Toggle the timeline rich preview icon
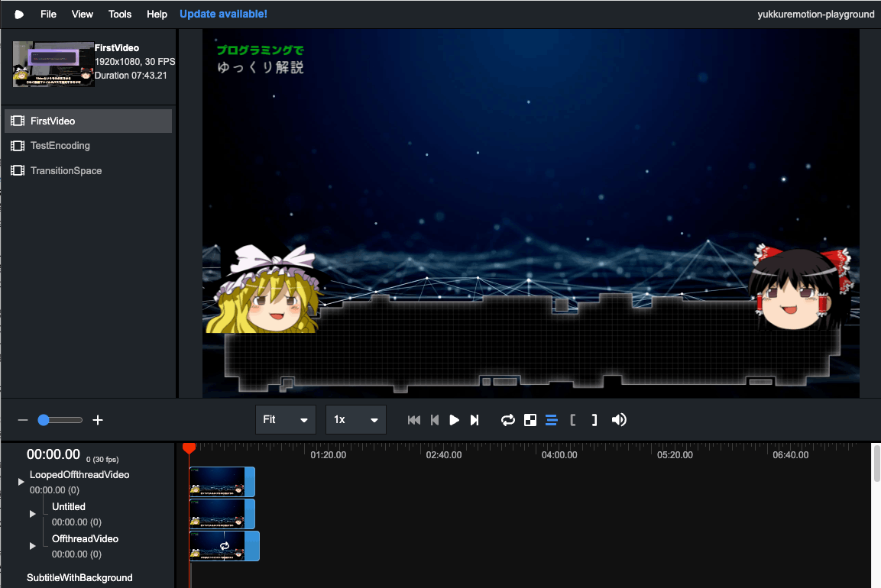881x588 pixels. pos(551,420)
